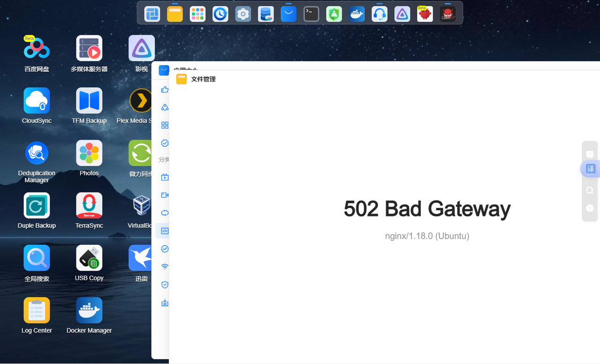Launch the terminal dock icon
The height and width of the screenshot is (364, 600).
(311, 14)
